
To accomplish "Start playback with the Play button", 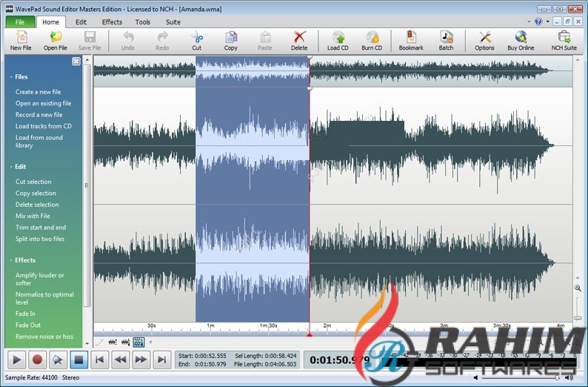I will click(16, 360).
